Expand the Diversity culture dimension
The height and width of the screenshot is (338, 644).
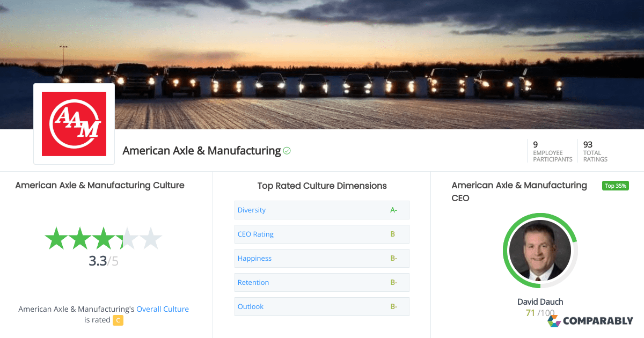point(251,210)
